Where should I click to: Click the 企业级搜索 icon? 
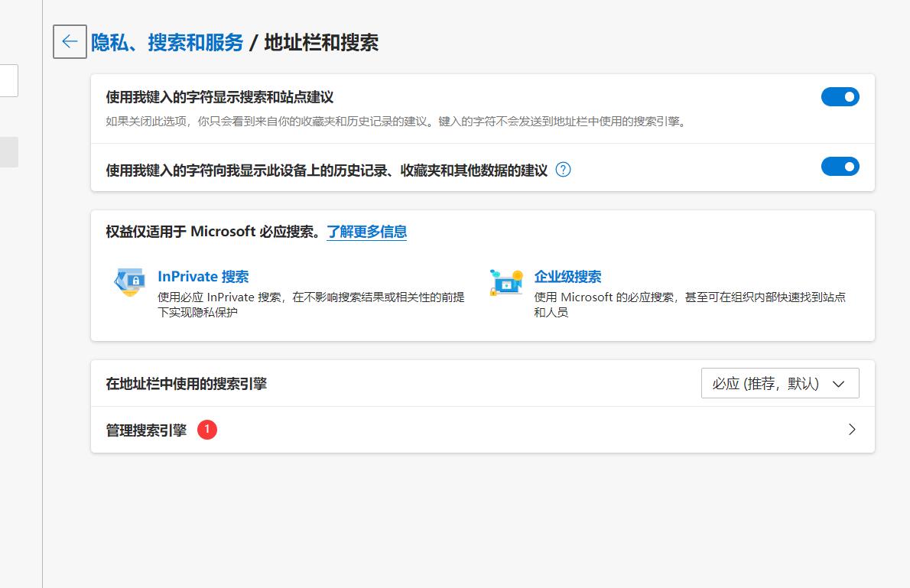pyautogui.click(x=506, y=282)
